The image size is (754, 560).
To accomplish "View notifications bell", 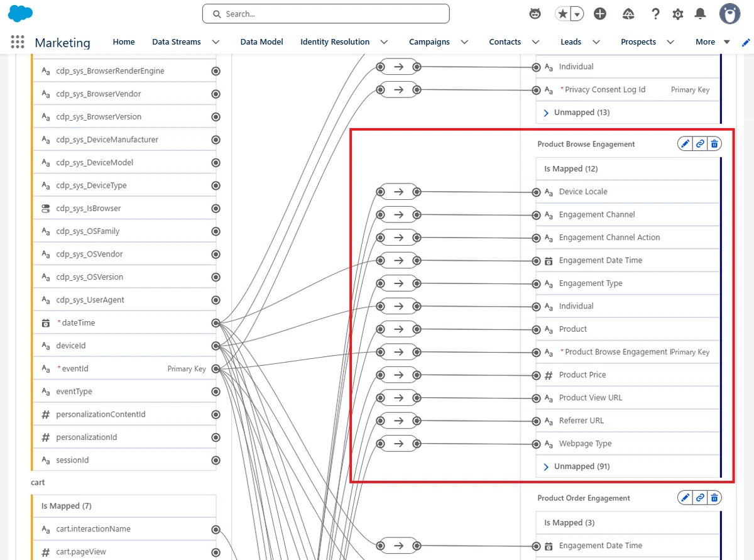I will [x=700, y=14].
